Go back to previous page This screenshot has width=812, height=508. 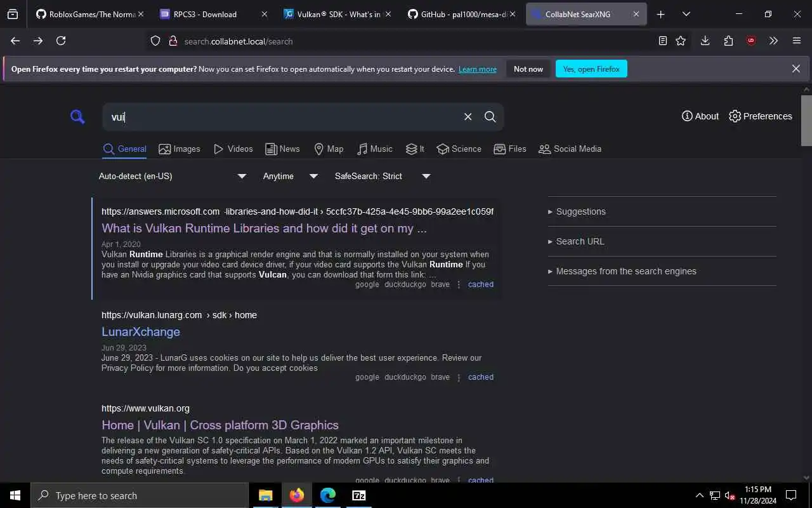point(15,41)
